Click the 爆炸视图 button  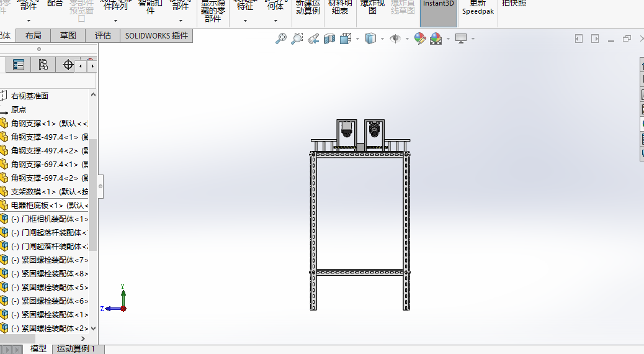(372, 7)
